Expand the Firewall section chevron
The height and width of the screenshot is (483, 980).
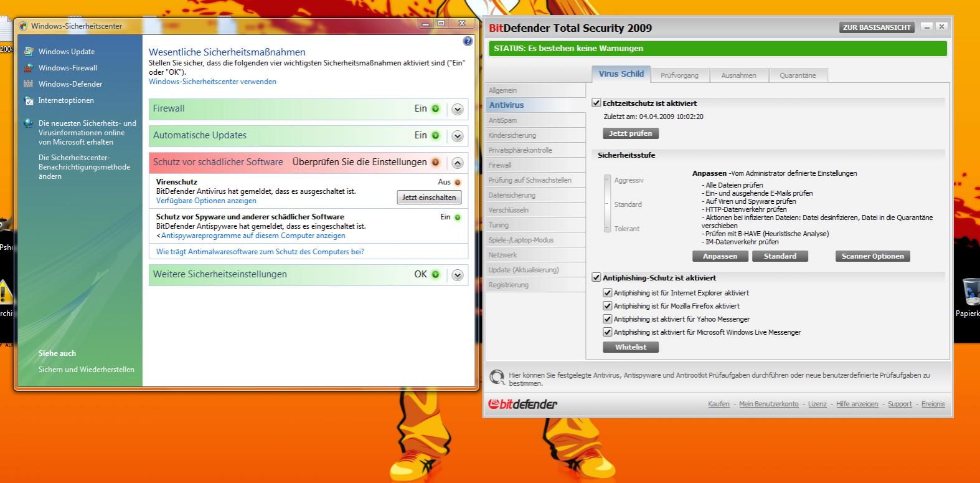click(x=458, y=109)
